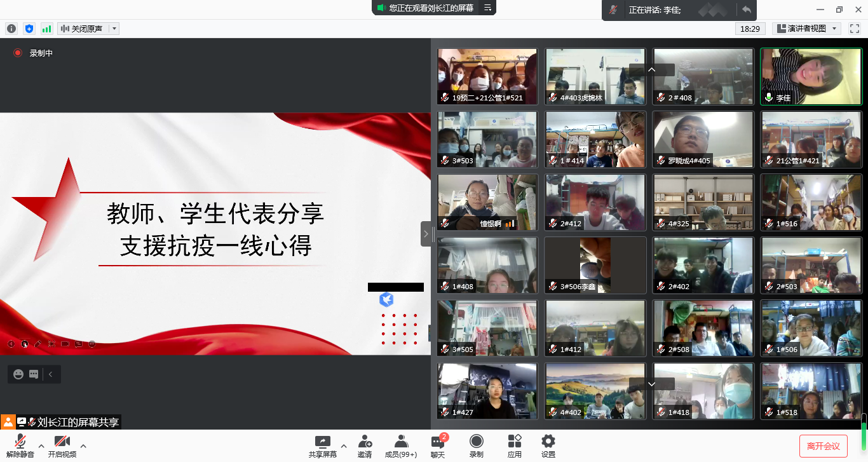The height and width of the screenshot is (462, 868).
Task: Click Share Screen (共享屏幕)
Action: point(323,445)
